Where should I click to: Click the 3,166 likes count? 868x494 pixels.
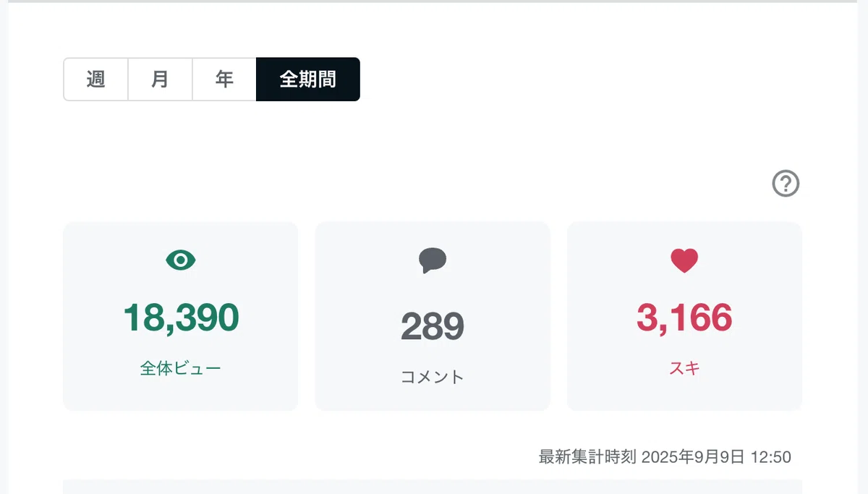pyautogui.click(x=684, y=318)
